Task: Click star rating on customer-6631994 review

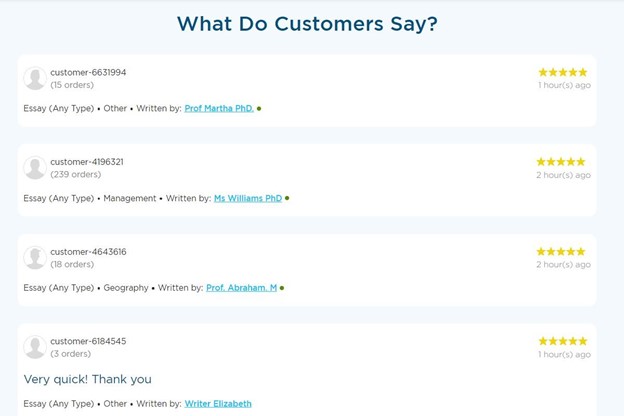Action: pyautogui.click(x=563, y=72)
